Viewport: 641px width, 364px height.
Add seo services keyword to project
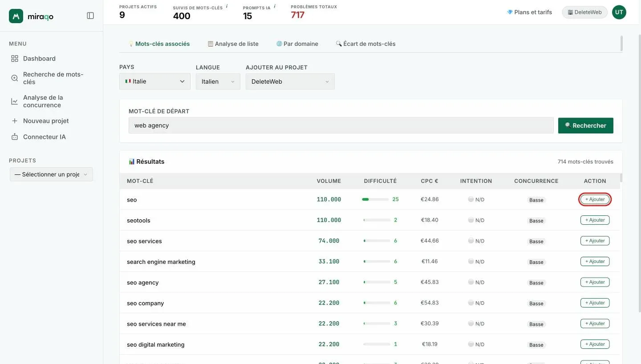point(595,241)
